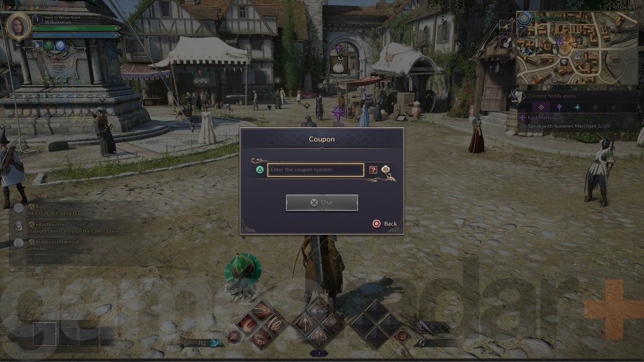Click the triangle/warning icon left of input field
Image resolution: width=644 pixels, height=362 pixels.
pyautogui.click(x=260, y=169)
